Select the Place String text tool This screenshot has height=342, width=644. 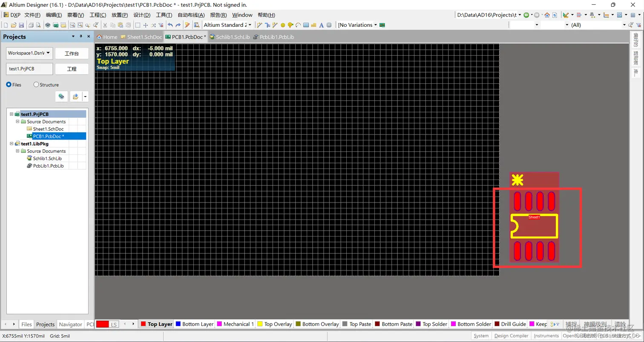(x=322, y=25)
